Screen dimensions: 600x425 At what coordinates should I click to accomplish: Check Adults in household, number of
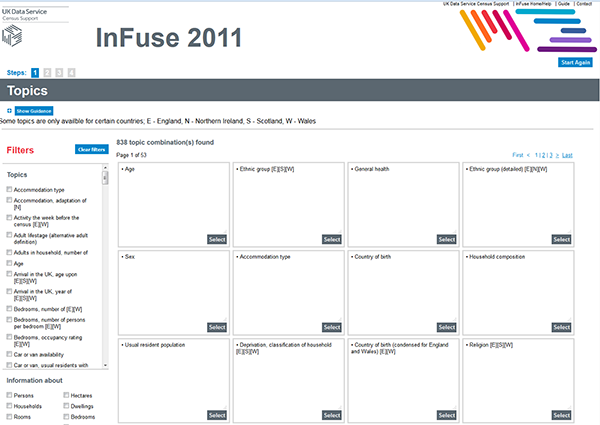9,252
